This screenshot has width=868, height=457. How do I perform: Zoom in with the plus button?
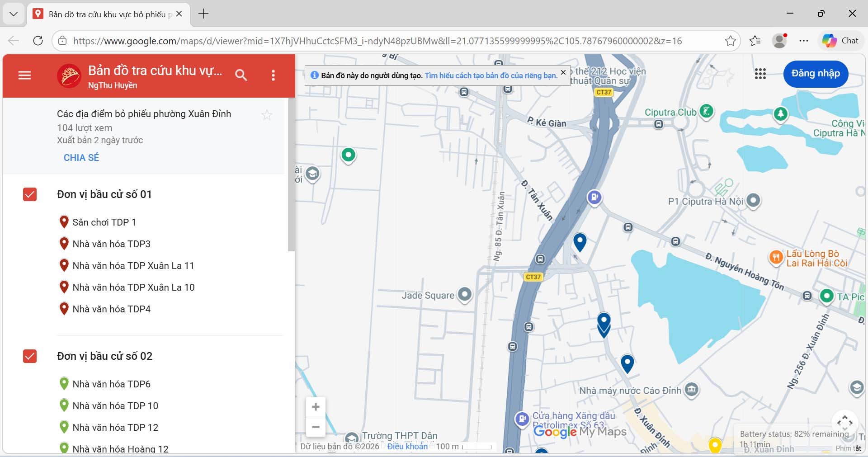coord(316,407)
